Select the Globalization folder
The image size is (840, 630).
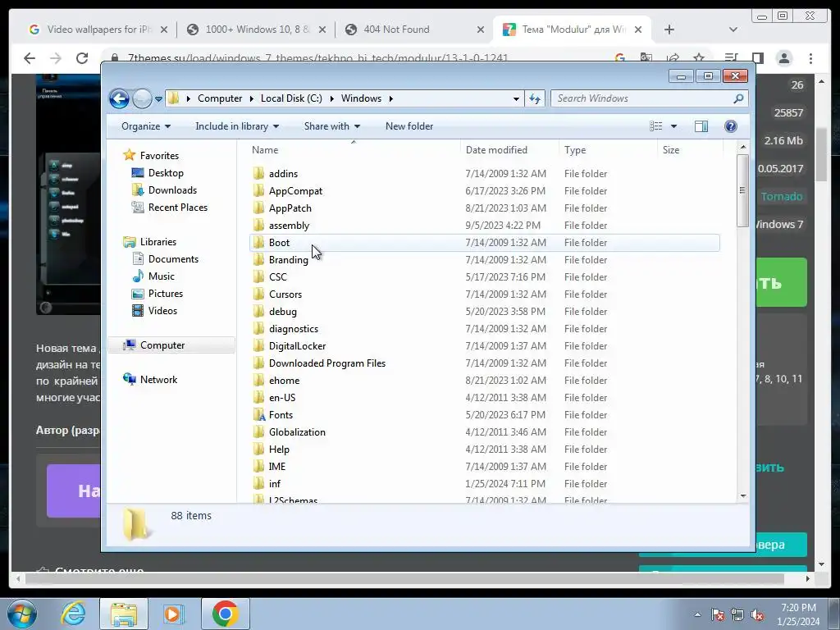coord(297,432)
